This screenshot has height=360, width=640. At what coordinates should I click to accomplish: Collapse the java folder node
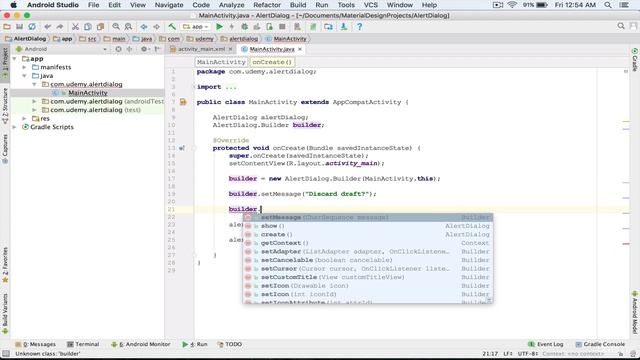(x=24, y=76)
